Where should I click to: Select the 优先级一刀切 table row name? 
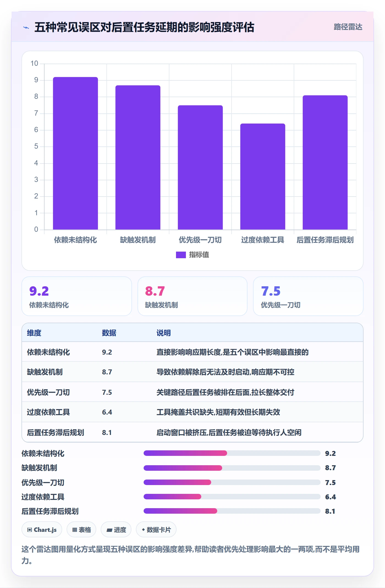point(48,392)
